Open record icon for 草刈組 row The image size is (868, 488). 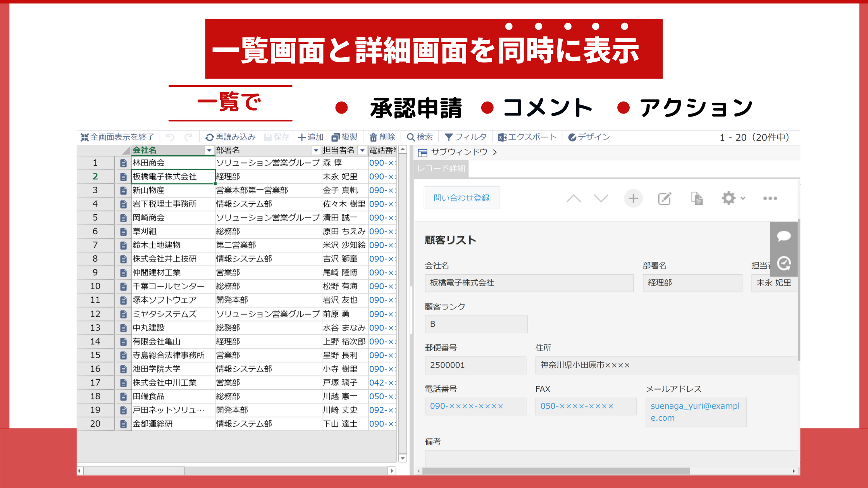123,232
